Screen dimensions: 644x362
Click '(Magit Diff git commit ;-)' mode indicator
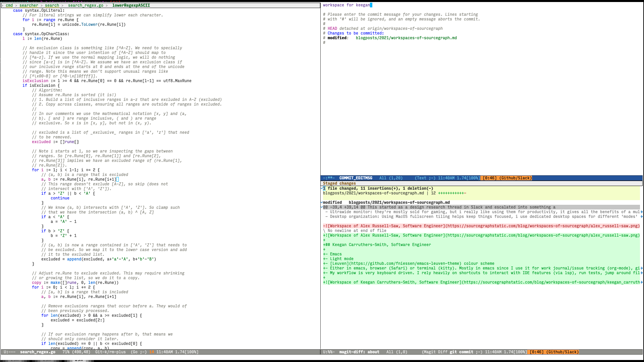452,352
